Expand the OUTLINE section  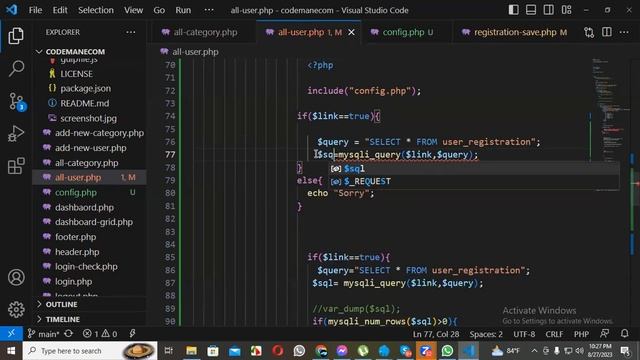[x=89, y=304]
